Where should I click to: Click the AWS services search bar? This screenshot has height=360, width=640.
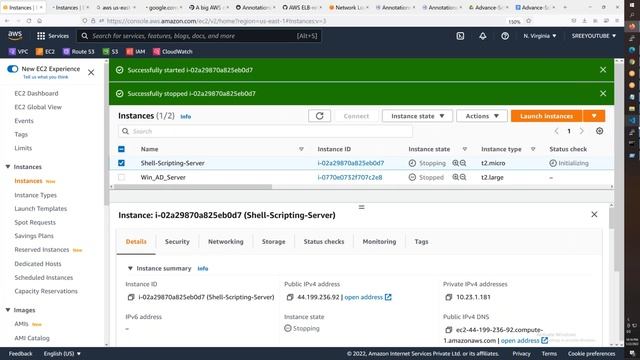(199, 36)
